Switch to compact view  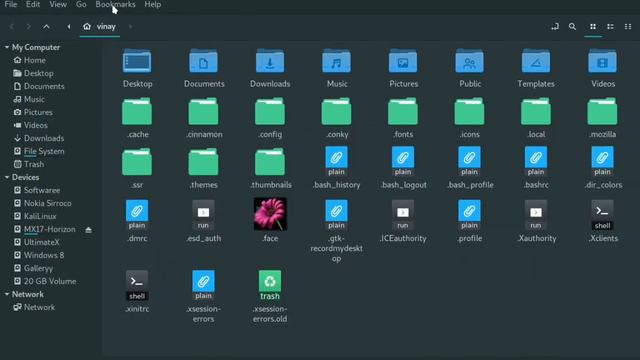628,27
